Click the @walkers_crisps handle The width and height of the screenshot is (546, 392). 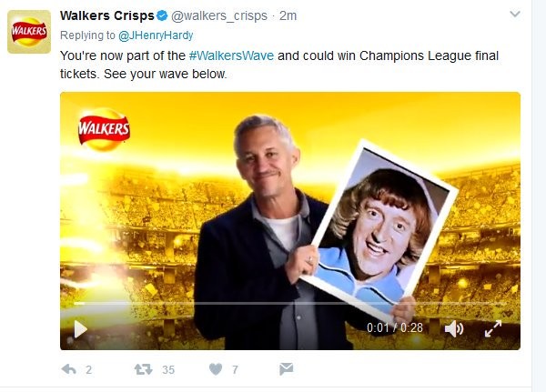219,15
